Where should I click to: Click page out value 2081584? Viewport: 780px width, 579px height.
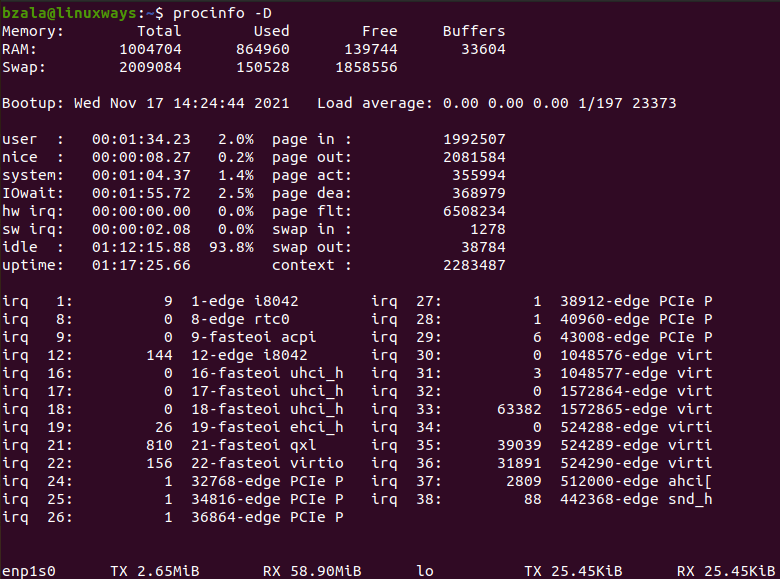474,157
